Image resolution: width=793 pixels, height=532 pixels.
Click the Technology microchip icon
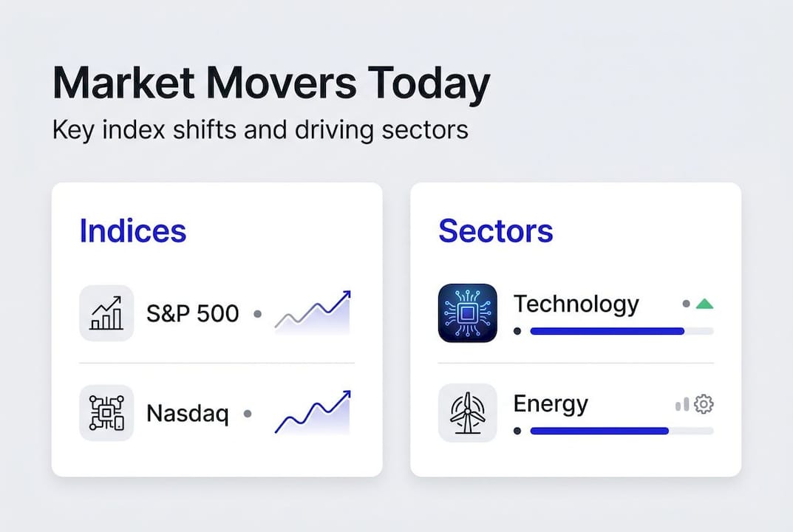467,313
